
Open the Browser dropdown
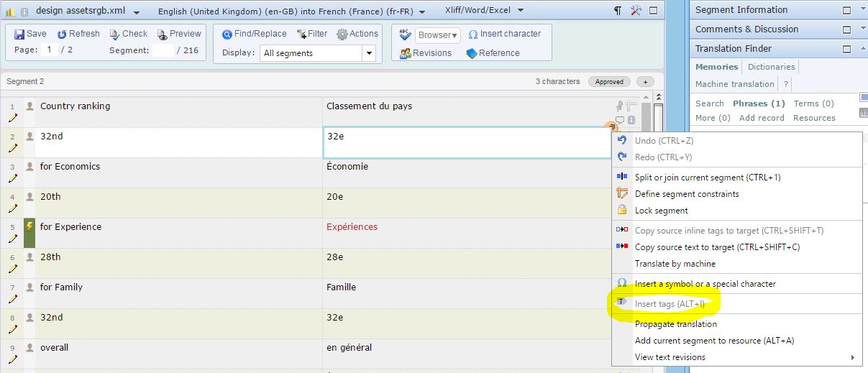click(x=438, y=34)
